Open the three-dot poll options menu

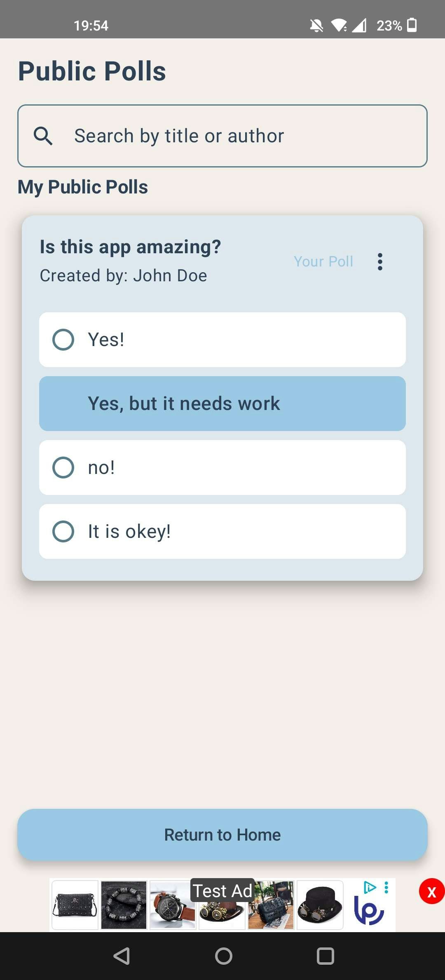[x=380, y=262]
